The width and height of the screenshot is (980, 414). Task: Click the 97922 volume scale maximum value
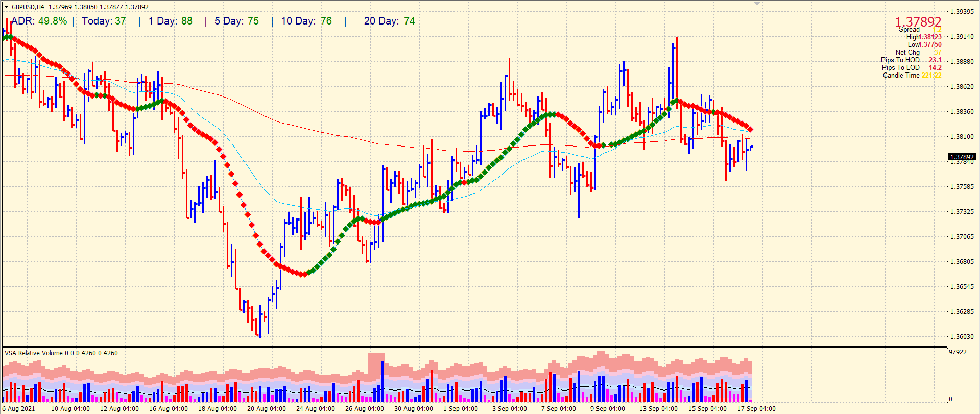point(958,352)
